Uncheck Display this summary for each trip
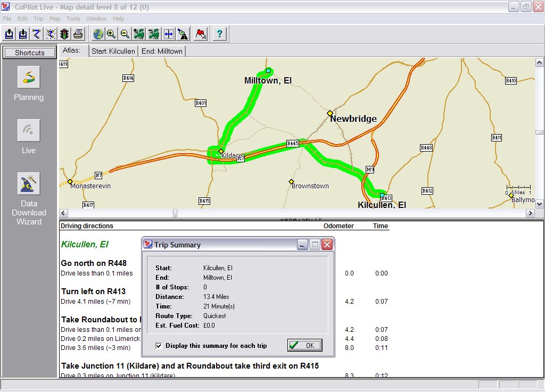The width and height of the screenshot is (545, 392). coord(159,346)
